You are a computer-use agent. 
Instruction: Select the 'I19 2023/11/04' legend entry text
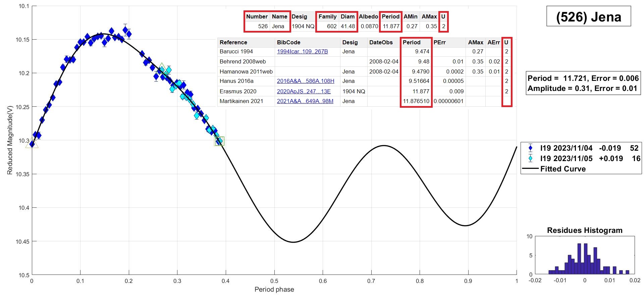[x=566, y=148]
